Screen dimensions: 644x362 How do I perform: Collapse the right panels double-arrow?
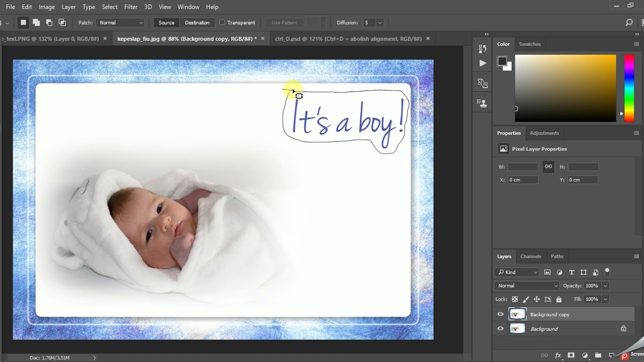click(x=636, y=34)
